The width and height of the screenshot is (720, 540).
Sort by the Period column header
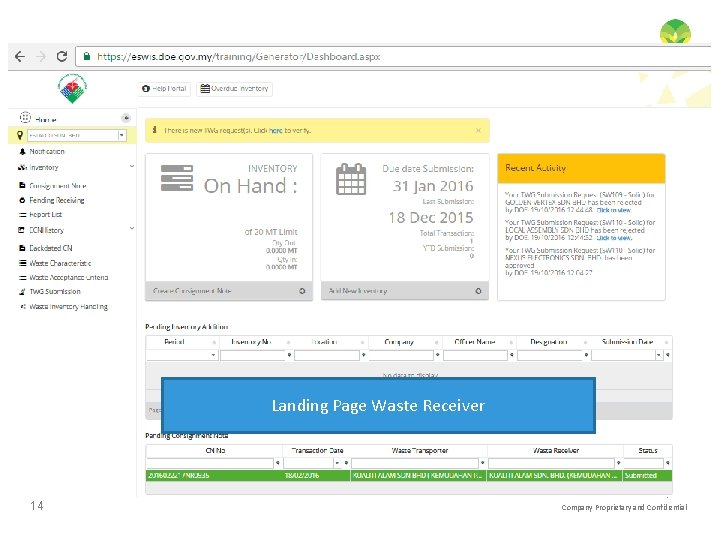point(182,342)
